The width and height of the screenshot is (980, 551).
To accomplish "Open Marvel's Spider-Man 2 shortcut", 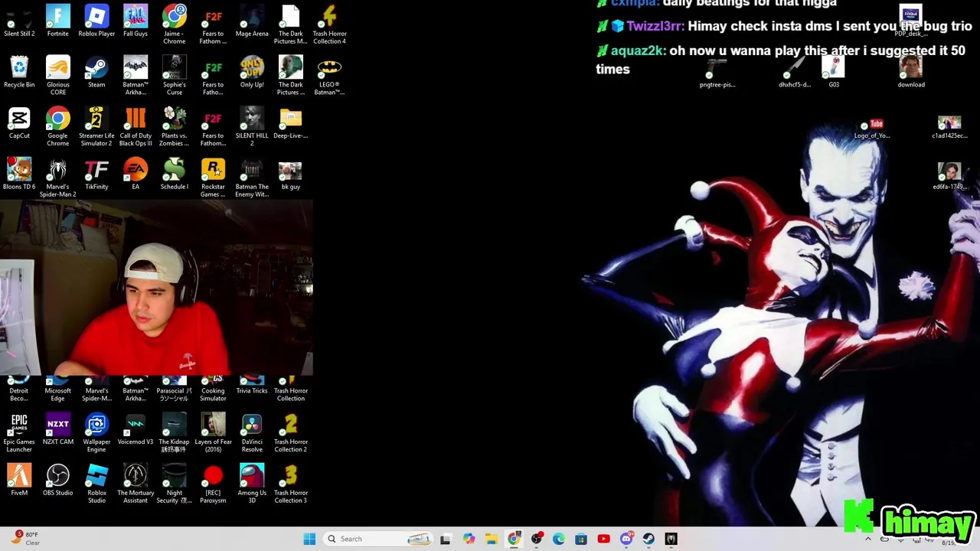I will [x=57, y=178].
